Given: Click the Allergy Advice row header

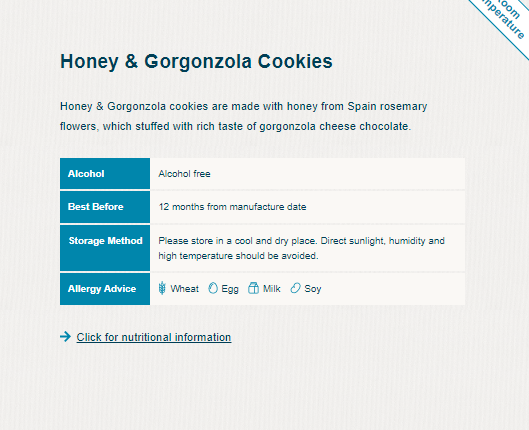Looking at the screenshot, I should tap(105, 289).
